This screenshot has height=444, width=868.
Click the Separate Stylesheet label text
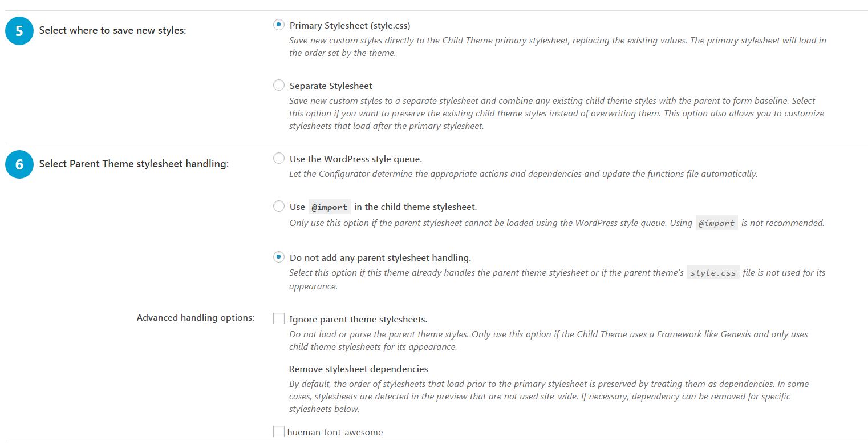pos(331,86)
